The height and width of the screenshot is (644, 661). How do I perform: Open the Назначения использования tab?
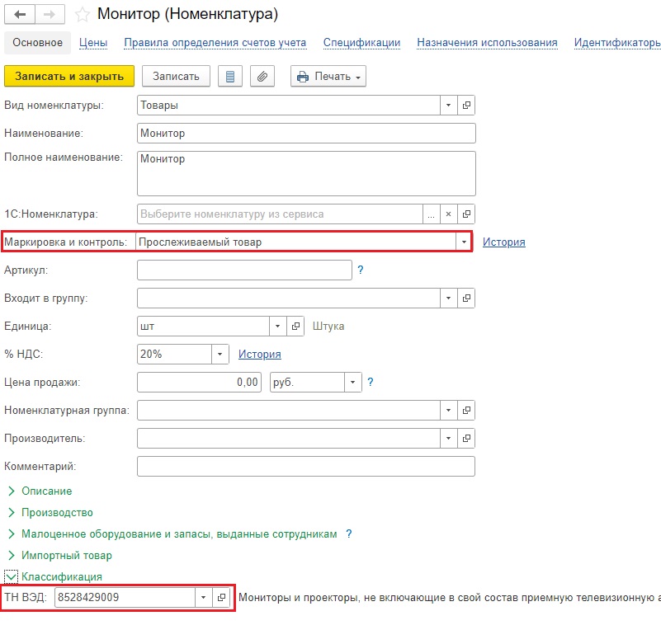(487, 43)
